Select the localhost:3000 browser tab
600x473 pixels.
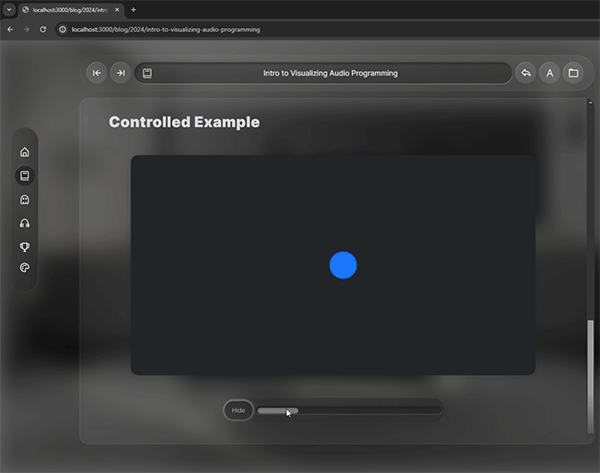pyautogui.click(x=71, y=10)
